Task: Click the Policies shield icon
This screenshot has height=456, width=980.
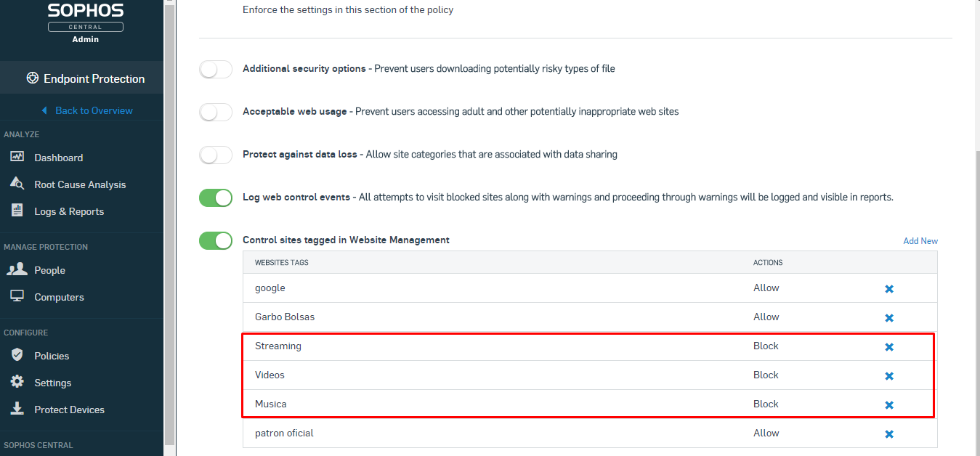Action: tap(17, 355)
